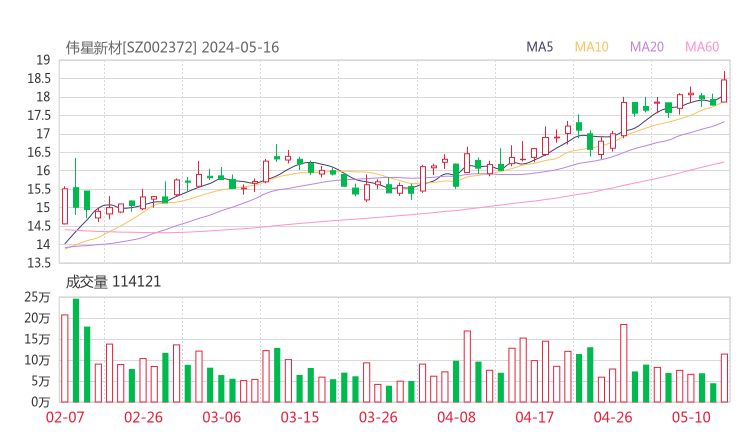Click the 10万 volume axis label
The height and width of the screenshot is (440, 740).
[37, 360]
